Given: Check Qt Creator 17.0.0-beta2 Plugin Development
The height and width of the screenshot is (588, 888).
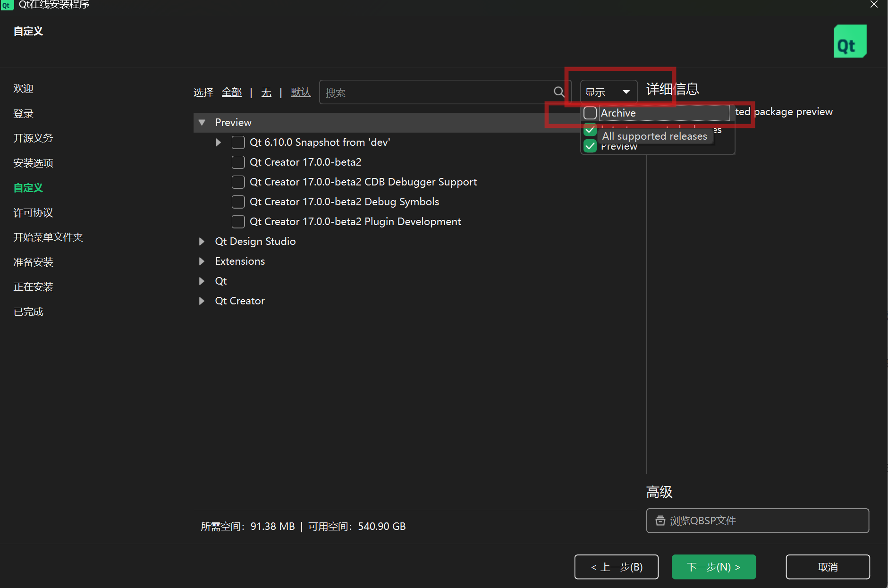Looking at the screenshot, I should [x=238, y=221].
